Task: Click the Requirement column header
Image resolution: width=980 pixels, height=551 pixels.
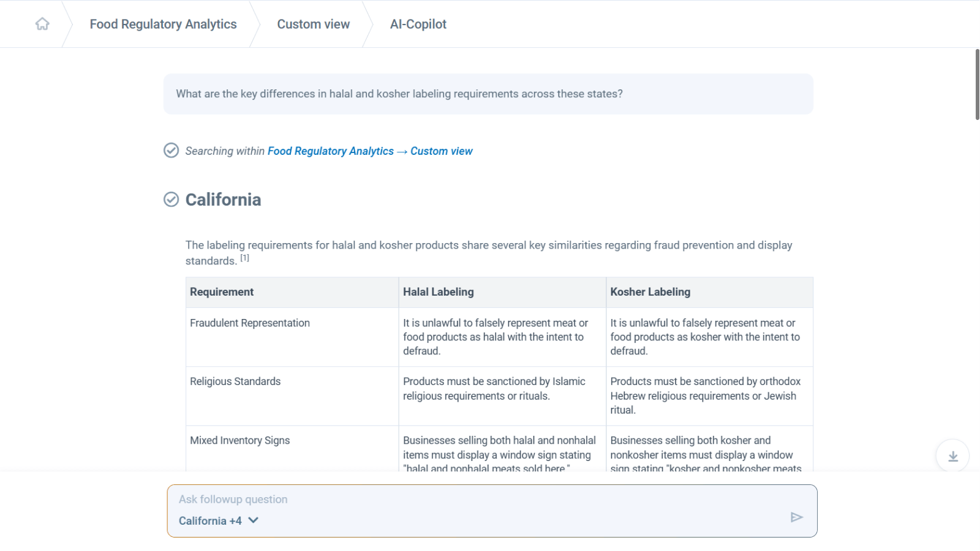Action: point(222,292)
